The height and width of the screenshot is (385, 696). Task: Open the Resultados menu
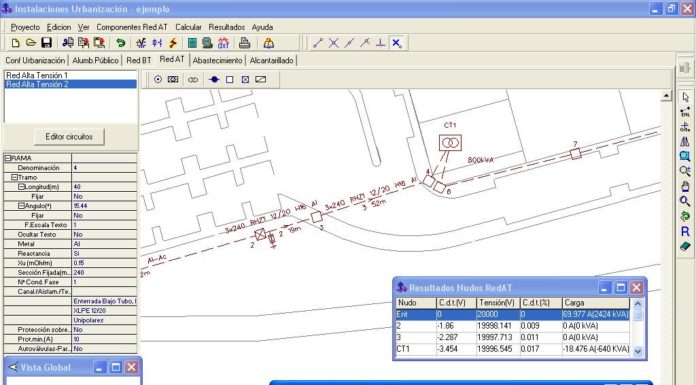(227, 27)
